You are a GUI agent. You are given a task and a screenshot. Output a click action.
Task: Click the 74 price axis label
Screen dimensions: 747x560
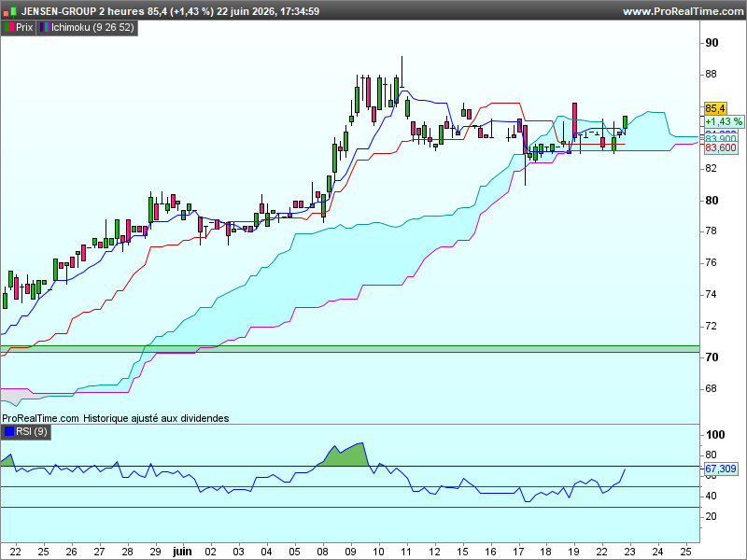pyautogui.click(x=711, y=295)
